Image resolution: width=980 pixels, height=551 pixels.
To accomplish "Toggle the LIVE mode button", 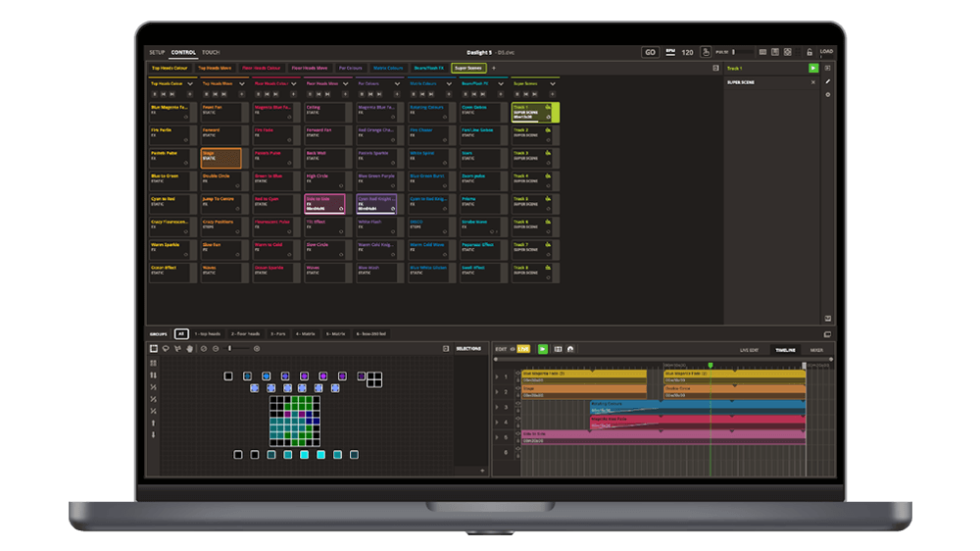I will click(x=523, y=348).
